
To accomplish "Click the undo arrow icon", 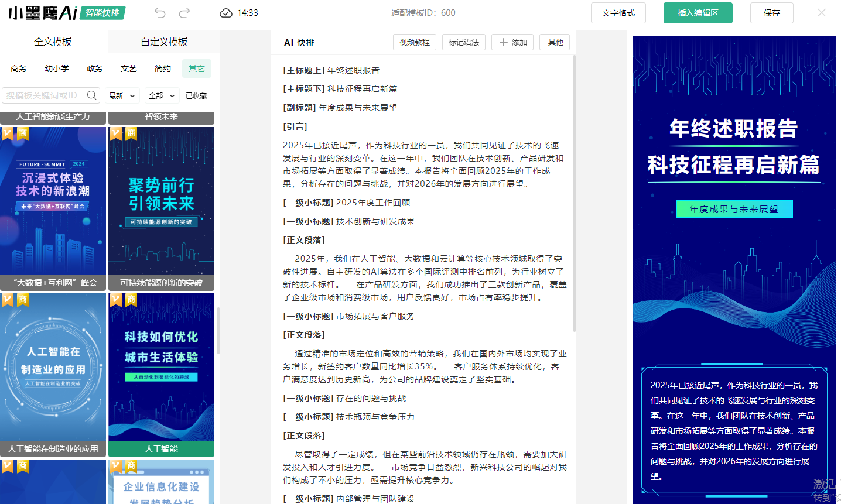I will tap(160, 13).
